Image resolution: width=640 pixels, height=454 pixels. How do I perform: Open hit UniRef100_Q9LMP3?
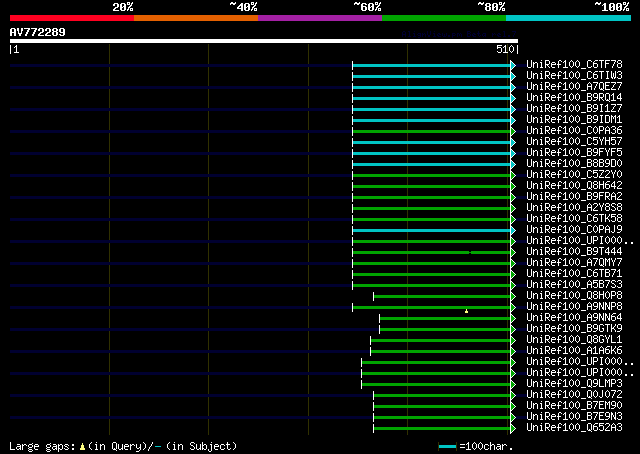574,384
